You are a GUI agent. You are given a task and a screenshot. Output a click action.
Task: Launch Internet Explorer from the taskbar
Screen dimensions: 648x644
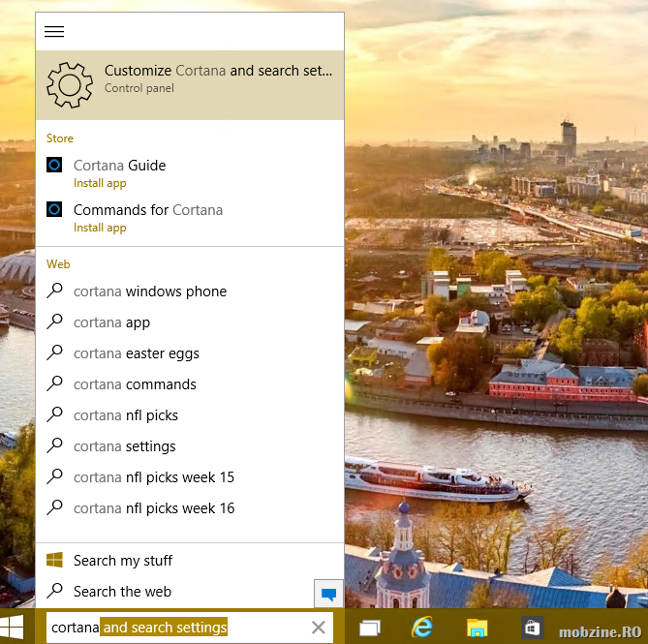[x=422, y=628]
